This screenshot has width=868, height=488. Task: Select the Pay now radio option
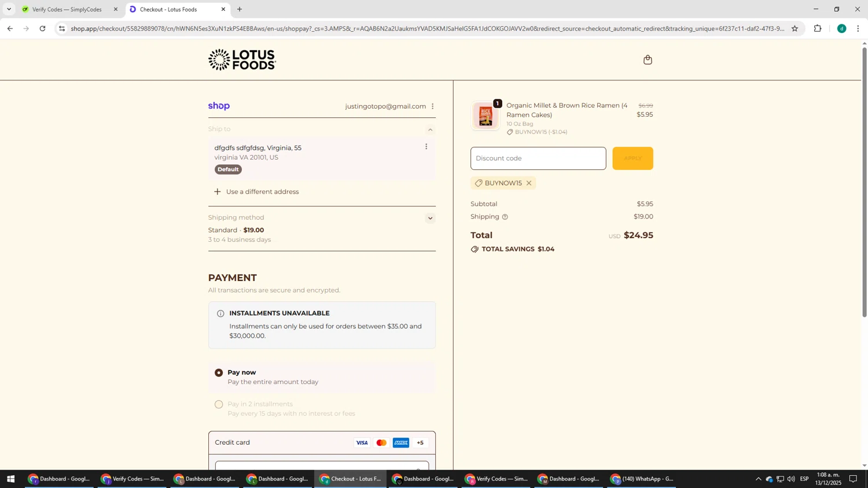219,373
